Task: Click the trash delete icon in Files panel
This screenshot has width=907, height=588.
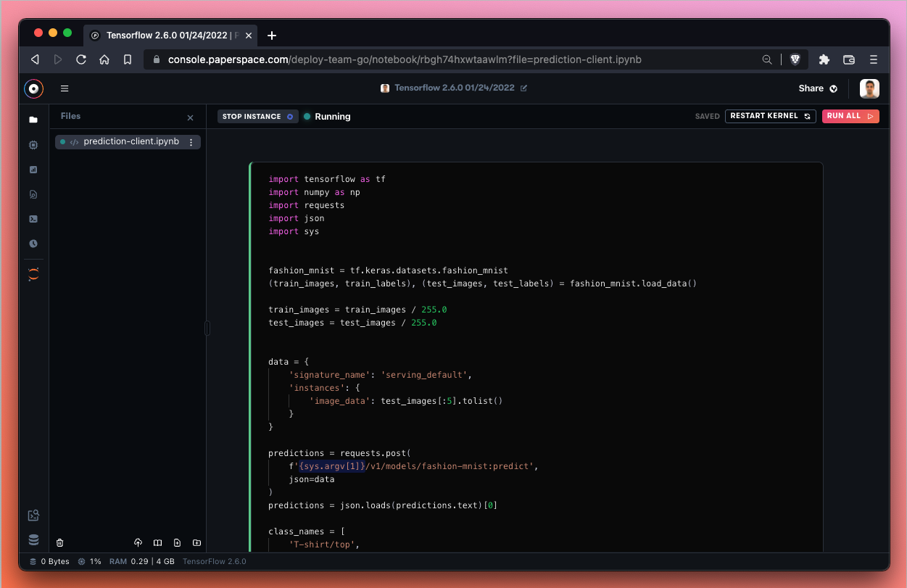Action: 60,542
